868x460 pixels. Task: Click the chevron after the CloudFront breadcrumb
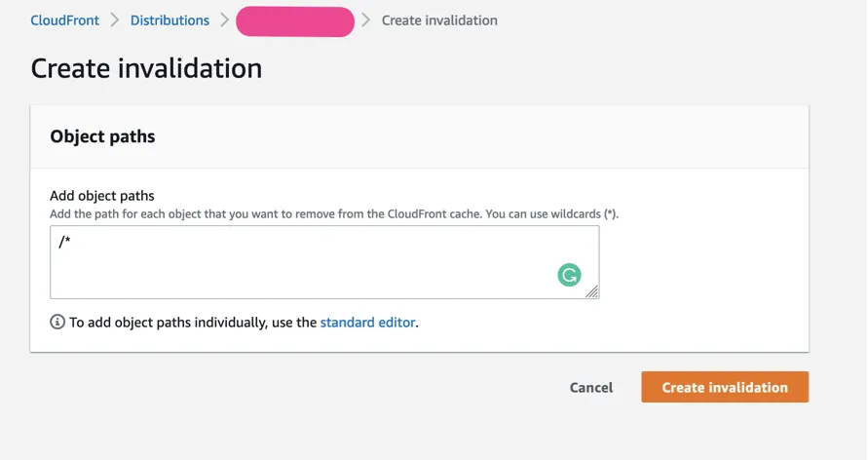(115, 20)
